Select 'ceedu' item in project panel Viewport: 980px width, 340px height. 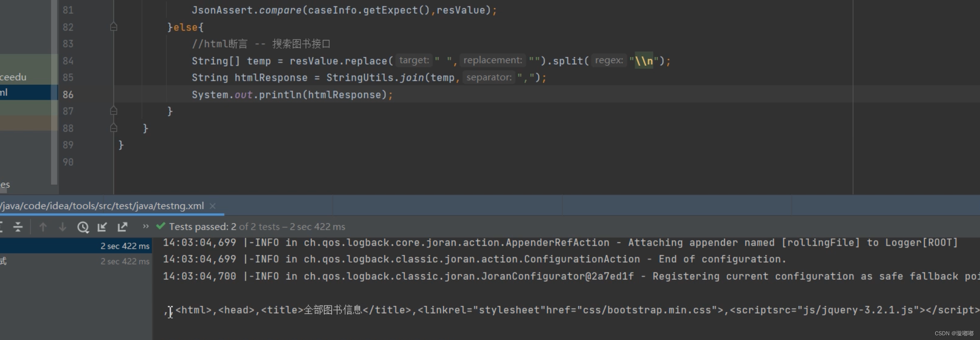[13, 77]
